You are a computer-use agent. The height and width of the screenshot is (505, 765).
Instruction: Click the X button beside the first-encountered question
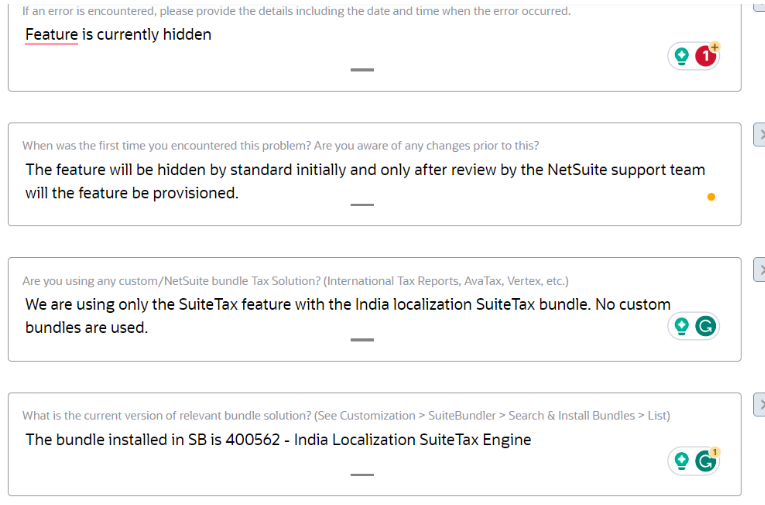pos(760,134)
